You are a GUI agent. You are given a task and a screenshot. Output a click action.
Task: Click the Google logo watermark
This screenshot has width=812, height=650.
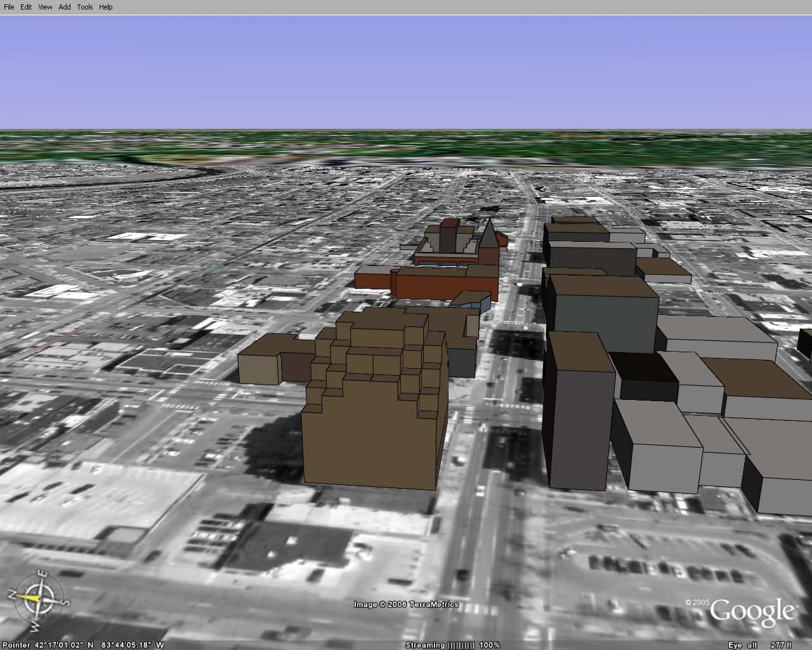pyautogui.click(x=752, y=611)
